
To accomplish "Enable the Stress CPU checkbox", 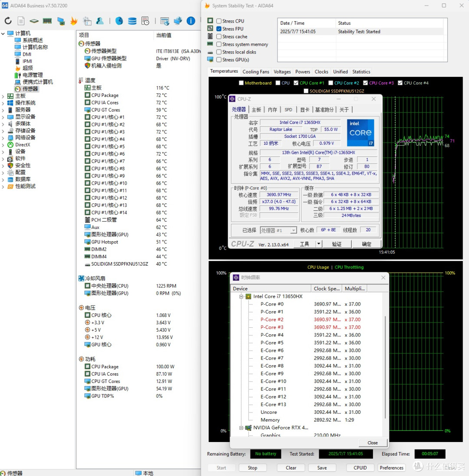I will coord(219,21).
